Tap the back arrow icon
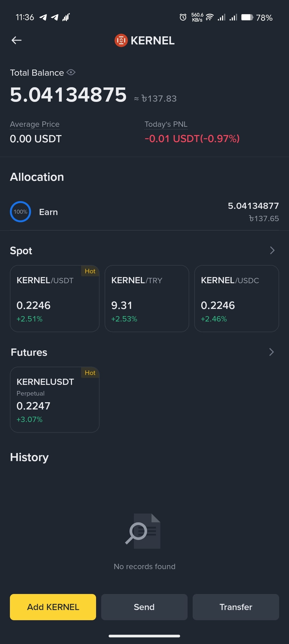The height and width of the screenshot is (644, 289). [17, 40]
